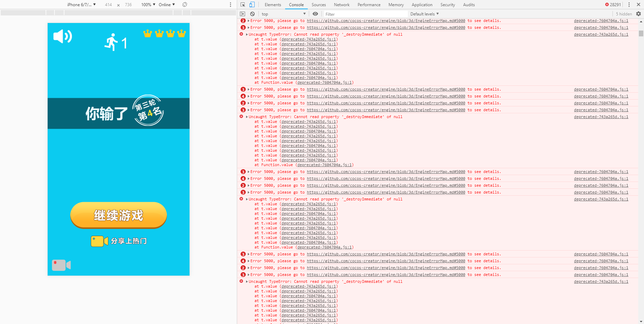This screenshot has width=644, height=324.
Task: Switch to the Memory tab
Action: (396, 4)
